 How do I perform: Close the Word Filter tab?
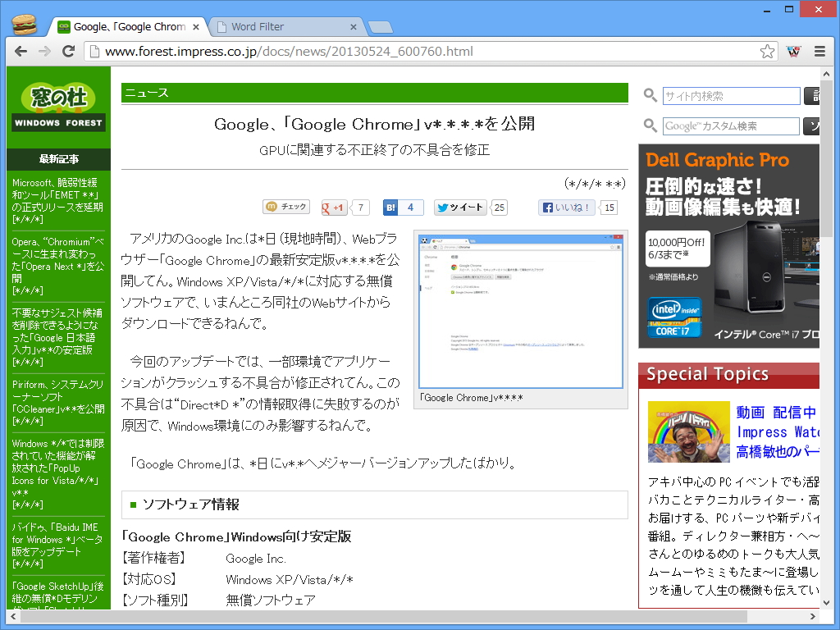(353, 27)
